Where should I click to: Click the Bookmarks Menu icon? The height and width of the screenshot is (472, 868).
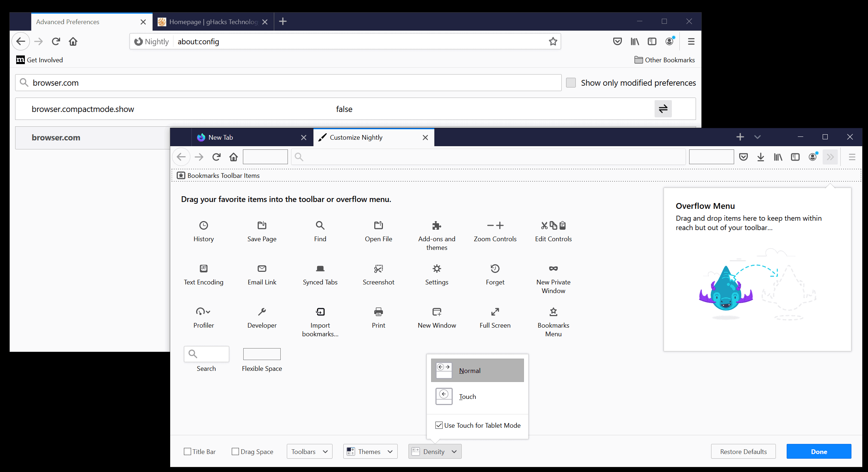(552, 311)
